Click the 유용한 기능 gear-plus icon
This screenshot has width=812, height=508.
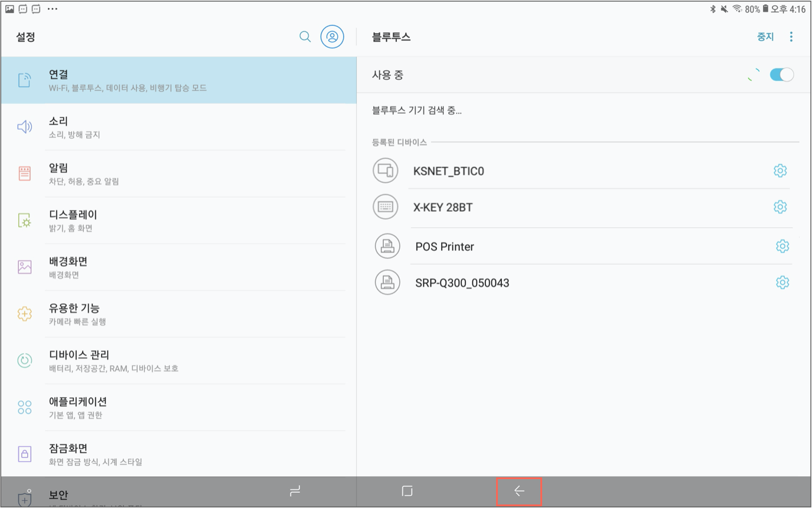24,314
